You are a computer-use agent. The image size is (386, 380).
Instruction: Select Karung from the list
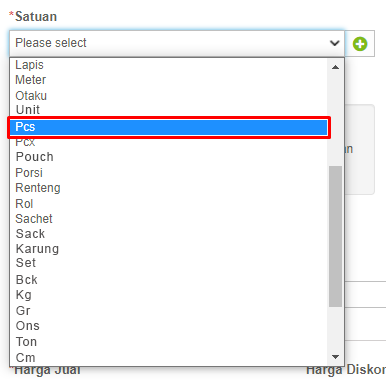(x=169, y=249)
